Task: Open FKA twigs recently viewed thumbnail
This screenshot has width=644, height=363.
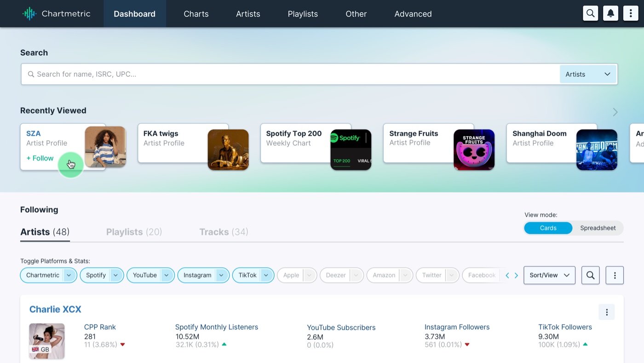Action: (x=228, y=150)
